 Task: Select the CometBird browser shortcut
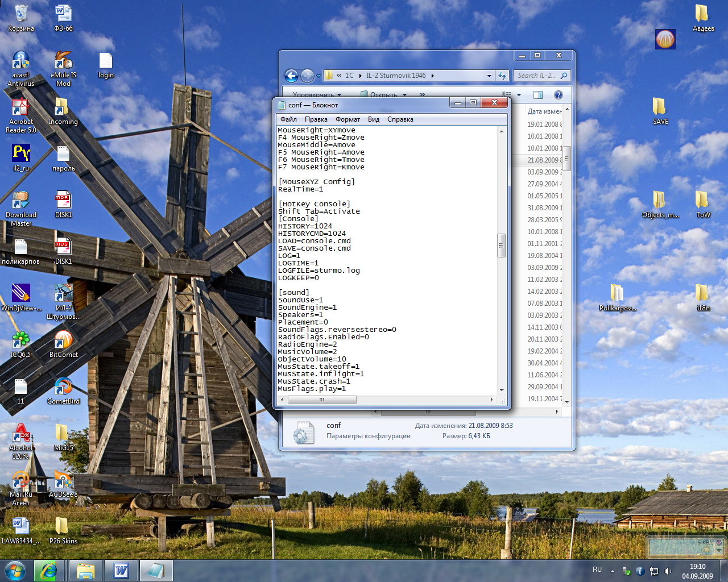[63, 391]
